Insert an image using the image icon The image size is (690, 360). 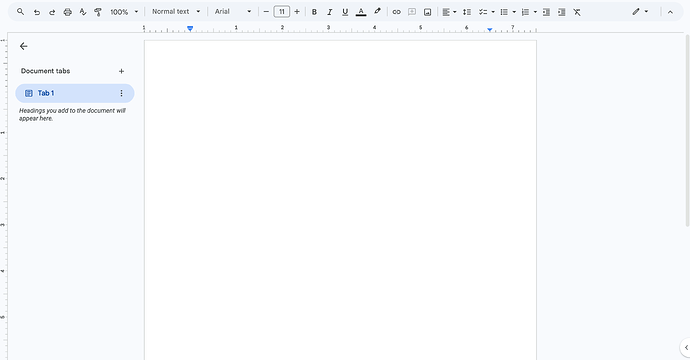click(427, 12)
